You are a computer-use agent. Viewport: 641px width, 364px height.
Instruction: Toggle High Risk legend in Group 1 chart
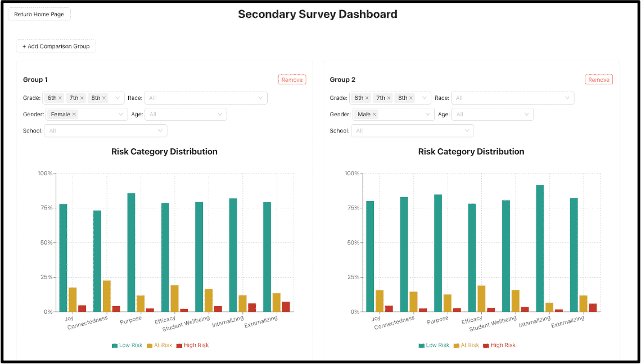192,345
